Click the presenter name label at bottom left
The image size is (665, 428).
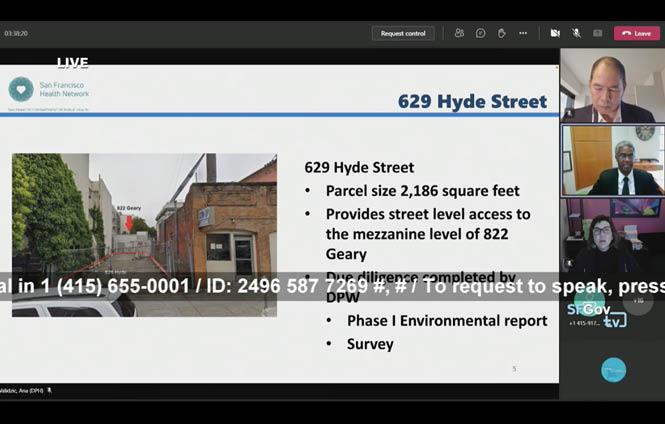21,390
